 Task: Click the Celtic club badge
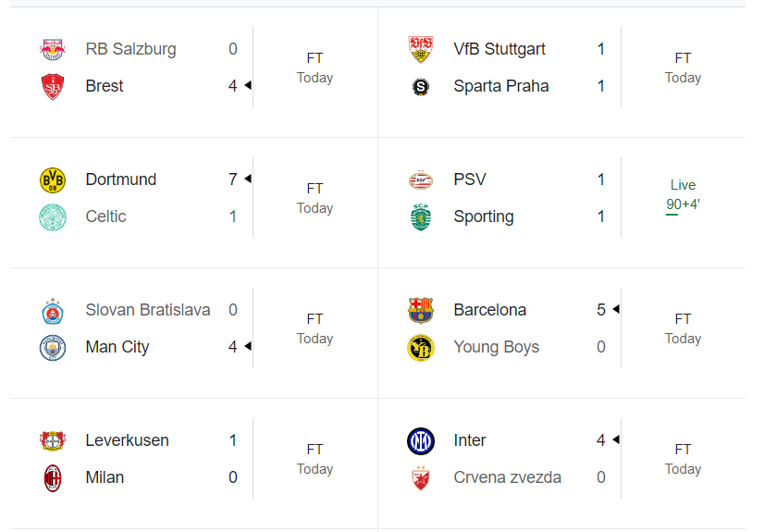53,217
